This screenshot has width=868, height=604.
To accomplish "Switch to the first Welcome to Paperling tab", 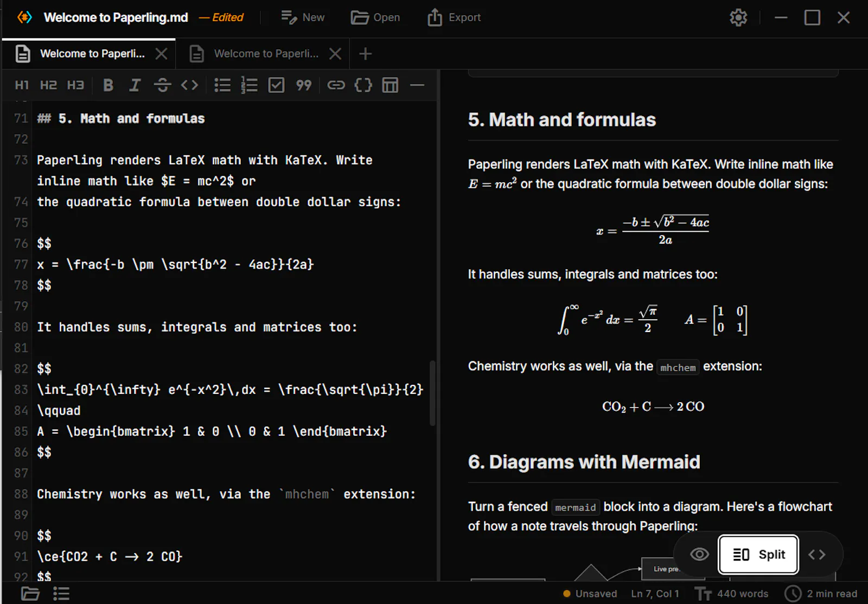I will 89,54.
